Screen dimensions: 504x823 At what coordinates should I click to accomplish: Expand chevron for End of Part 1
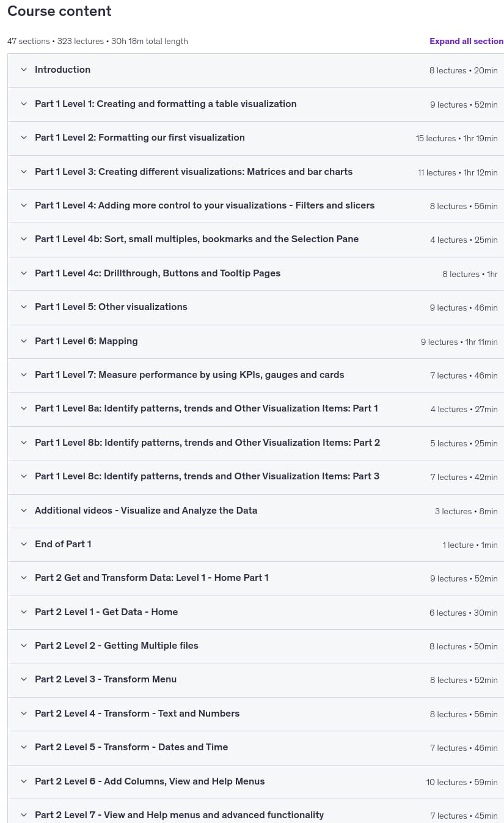pos(24,544)
